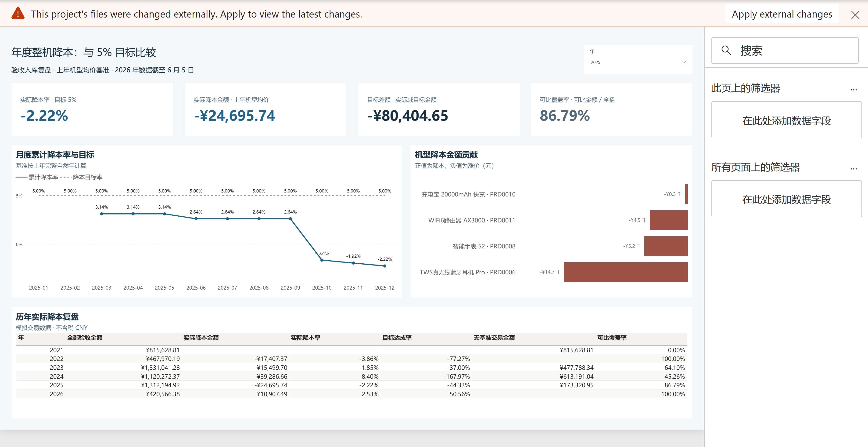Open more options for 此页上的筛选器

(853, 90)
